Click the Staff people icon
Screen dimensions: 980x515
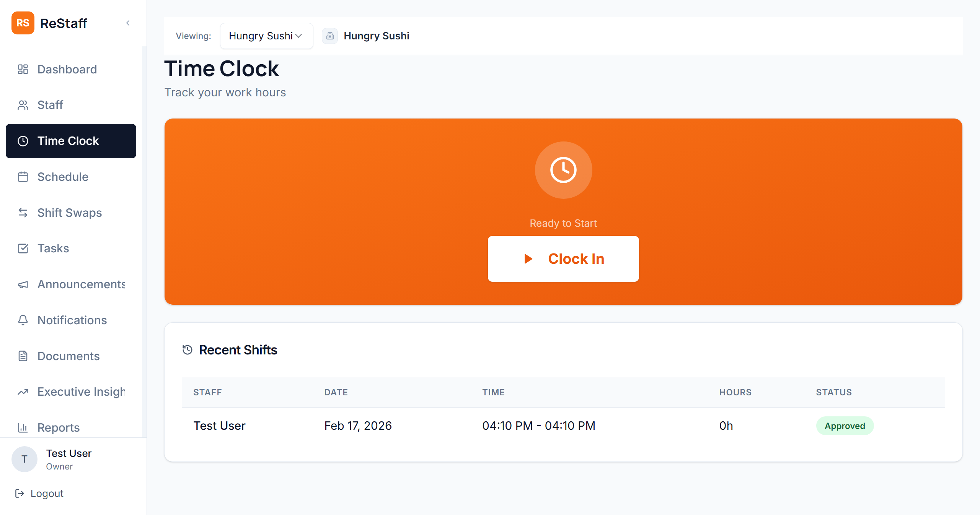click(x=23, y=105)
